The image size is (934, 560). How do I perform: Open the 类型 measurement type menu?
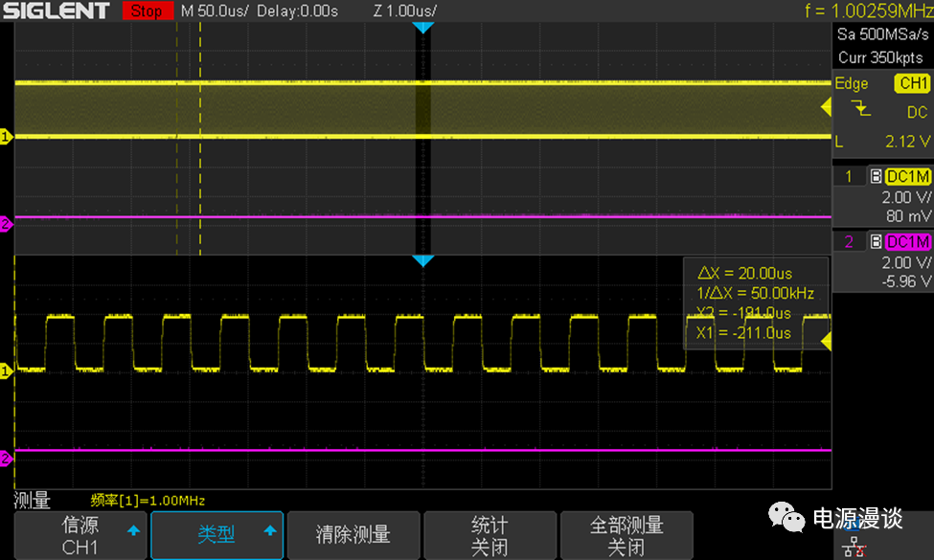[x=217, y=535]
